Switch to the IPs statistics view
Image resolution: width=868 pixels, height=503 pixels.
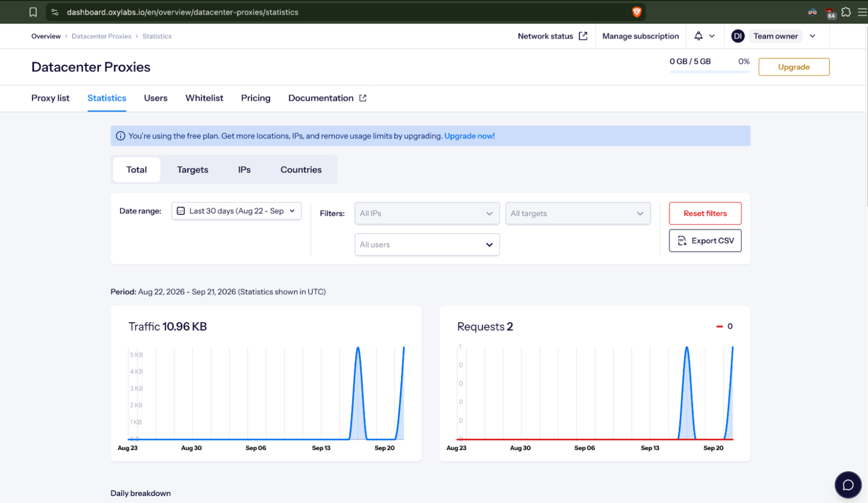click(244, 170)
